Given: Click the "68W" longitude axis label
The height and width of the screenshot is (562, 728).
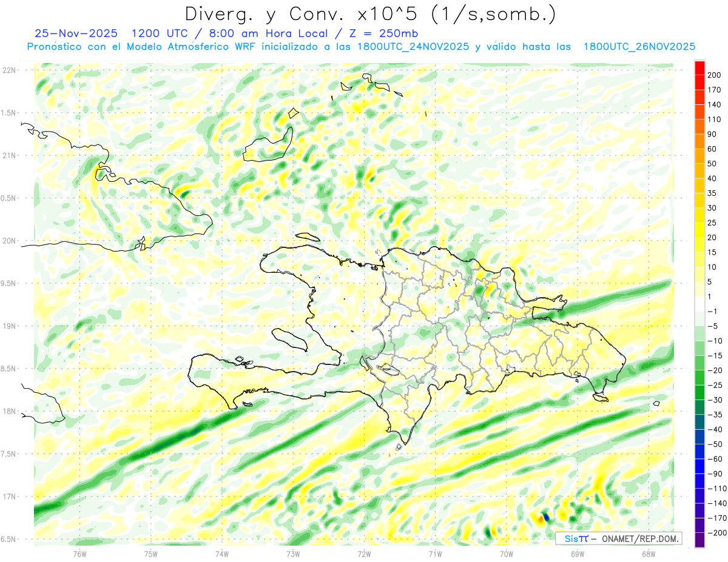Looking at the screenshot, I should coord(649,554).
